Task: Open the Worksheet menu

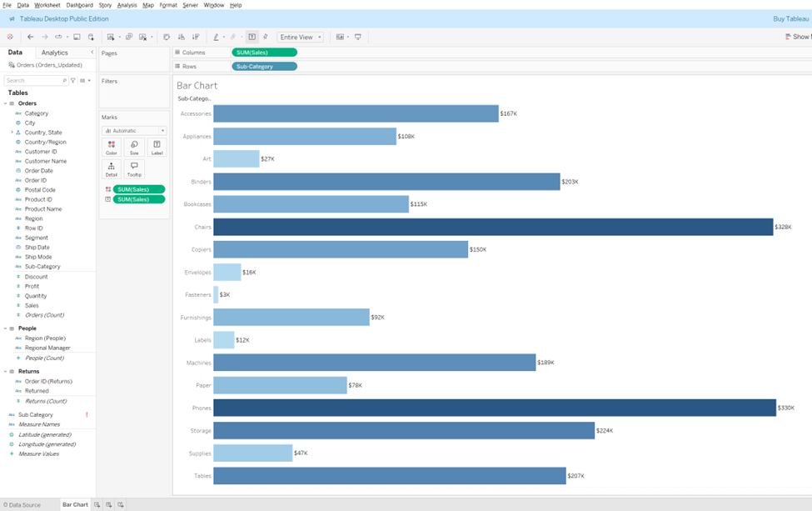Action: [x=47, y=5]
